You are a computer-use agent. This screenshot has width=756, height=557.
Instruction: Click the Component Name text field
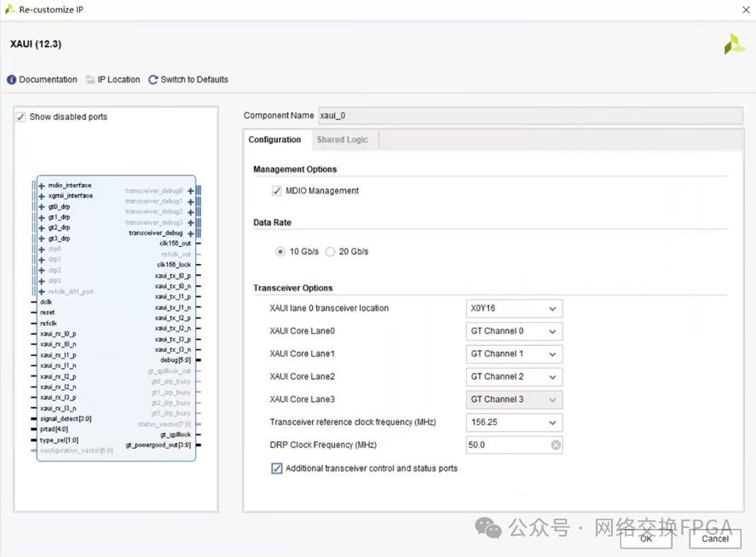pyautogui.click(x=529, y=116)
